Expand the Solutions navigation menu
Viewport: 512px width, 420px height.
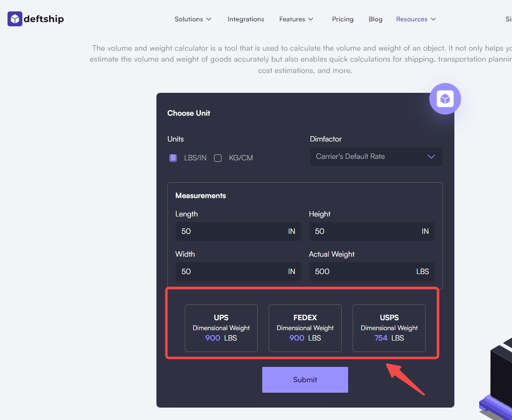(x=193, y=19)
